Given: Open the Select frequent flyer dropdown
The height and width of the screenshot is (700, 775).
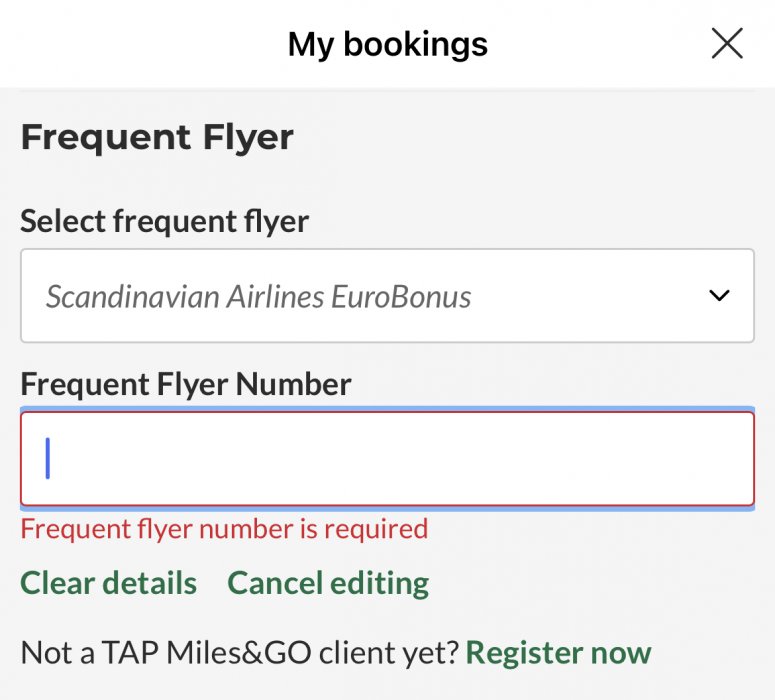Looking at the screenshot, I should (387, 296).
